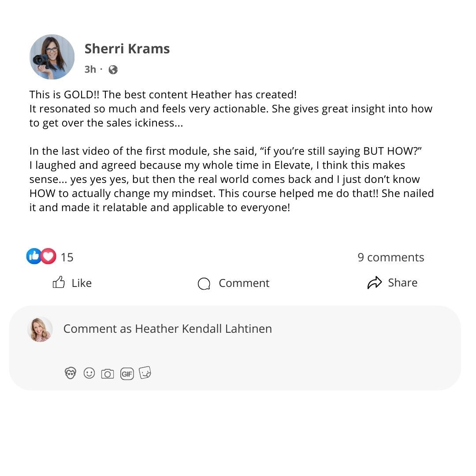Attach a photo using the camera icon
476x476 pixels.
108,374
